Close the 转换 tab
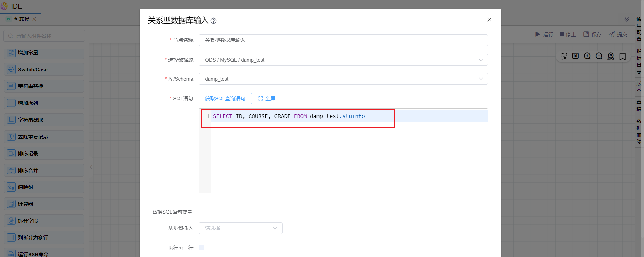This screenshot has height=257, width=644. (34, 19)
